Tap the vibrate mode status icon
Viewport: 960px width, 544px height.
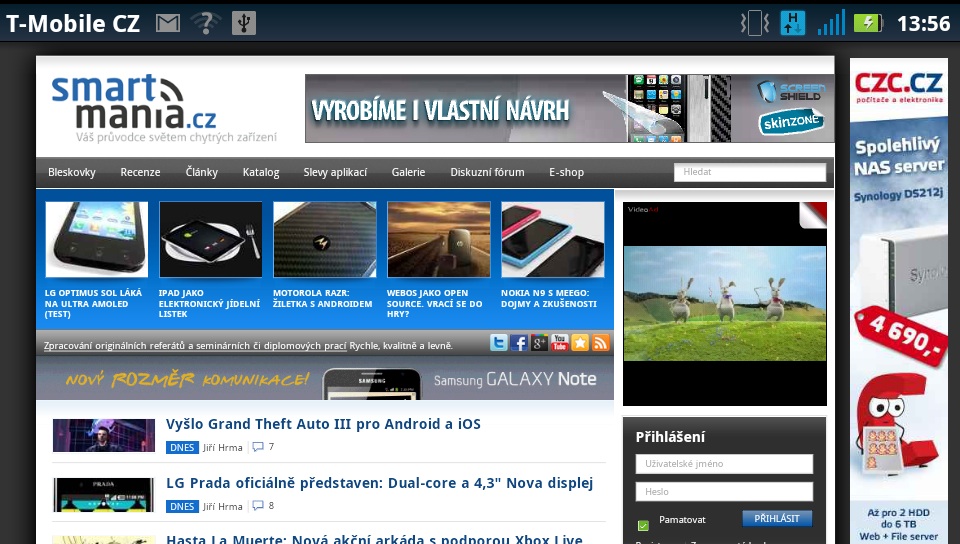pos(754,23)
